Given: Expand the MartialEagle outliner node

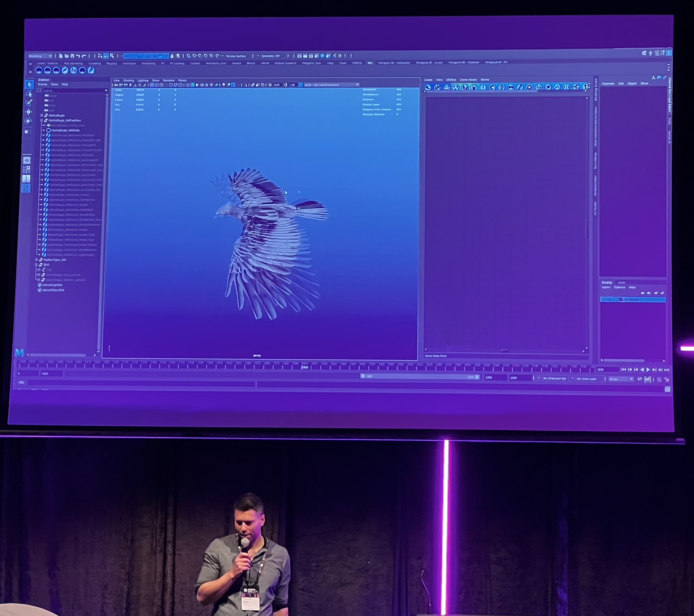Looking at the screenshot, I should [42, 115].
